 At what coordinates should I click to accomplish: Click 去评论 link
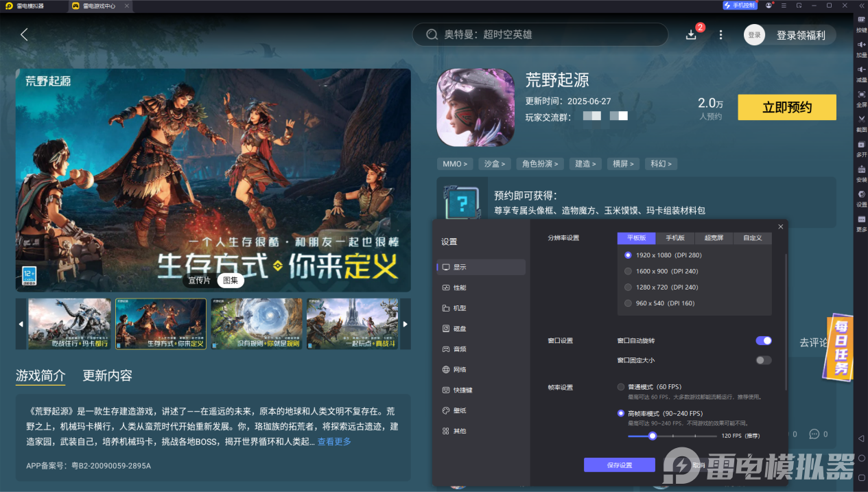[x=813, y=342]
